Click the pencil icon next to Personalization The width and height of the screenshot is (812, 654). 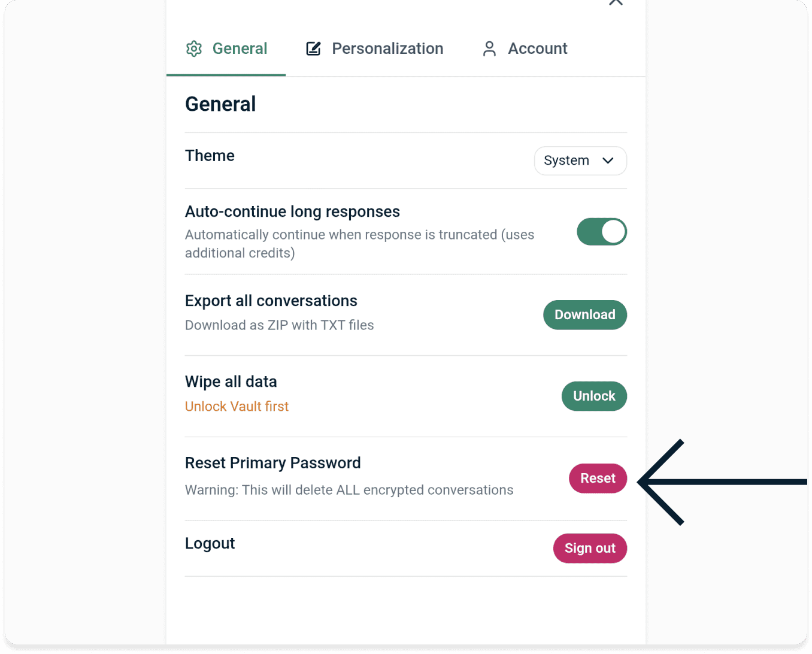pos(313,49)
